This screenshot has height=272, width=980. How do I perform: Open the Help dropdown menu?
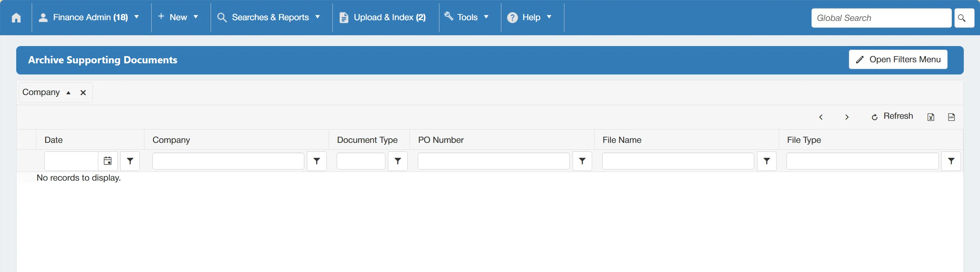529,18
